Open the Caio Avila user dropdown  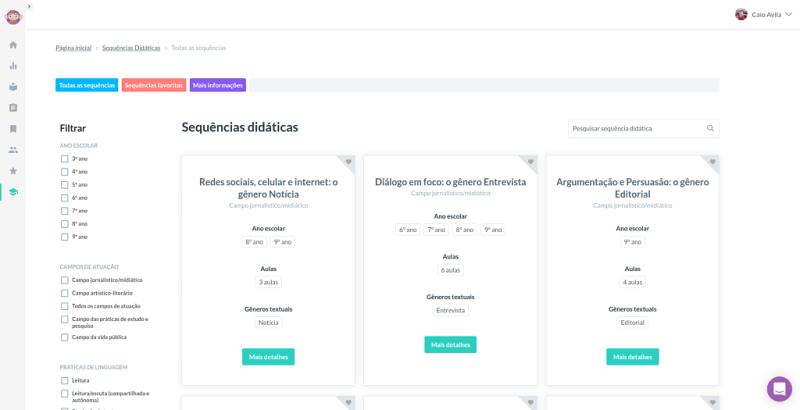764,14
